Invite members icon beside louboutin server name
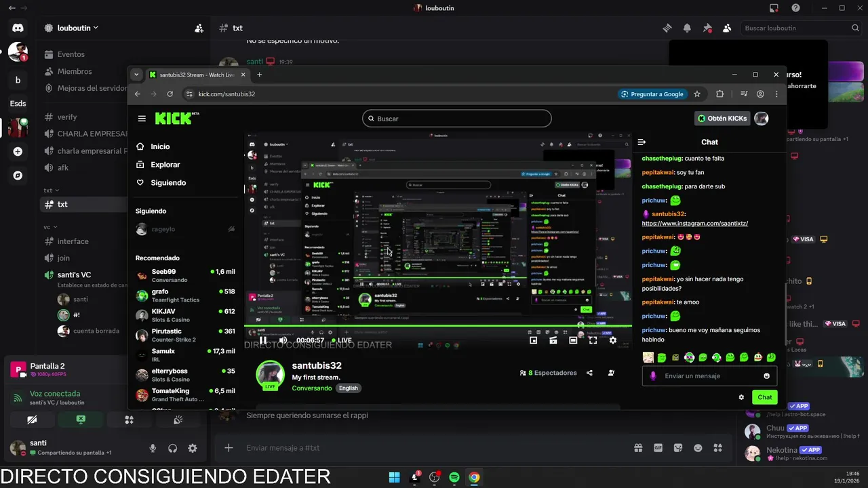868x488 pixels. pos(199,28)
